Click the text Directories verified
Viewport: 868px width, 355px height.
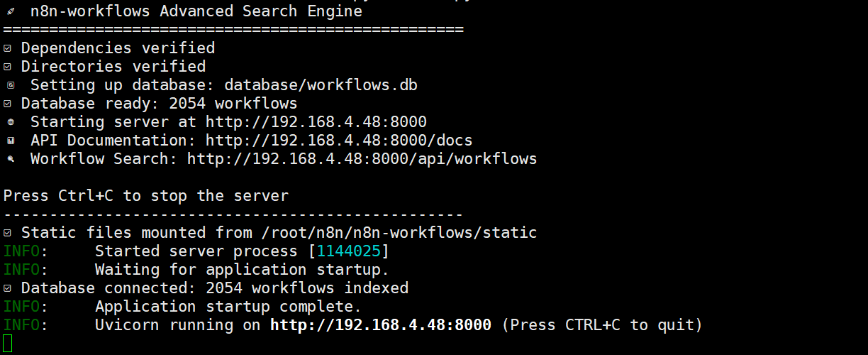(x=113, y=67)
